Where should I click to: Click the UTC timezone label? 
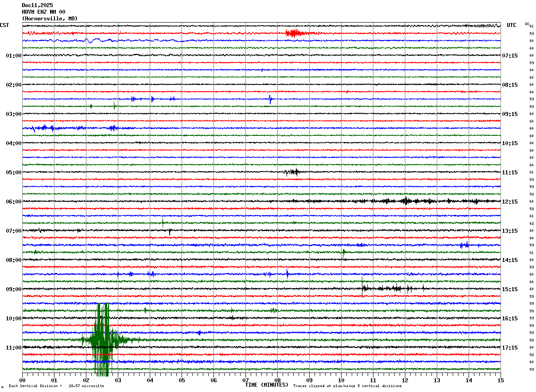coord(512,25)
